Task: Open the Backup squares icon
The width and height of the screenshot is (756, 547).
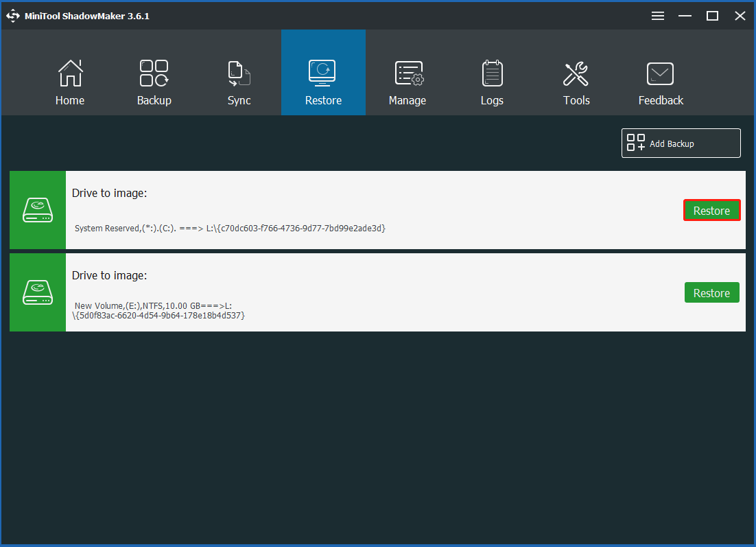Action: (154, 73)
